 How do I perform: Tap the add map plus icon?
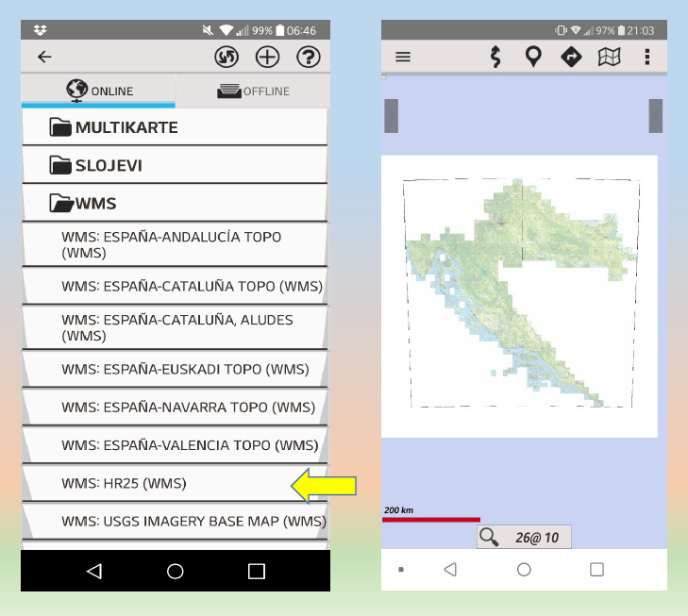[268, 58]
